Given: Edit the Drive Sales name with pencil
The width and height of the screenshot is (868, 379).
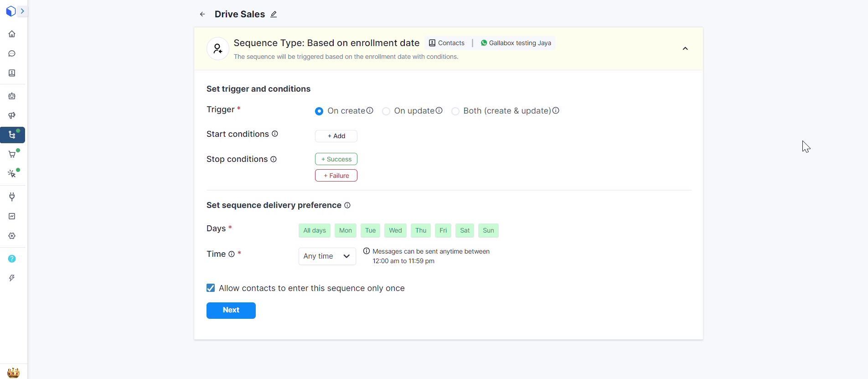Looking at the screenshot, I should point(274,14).
